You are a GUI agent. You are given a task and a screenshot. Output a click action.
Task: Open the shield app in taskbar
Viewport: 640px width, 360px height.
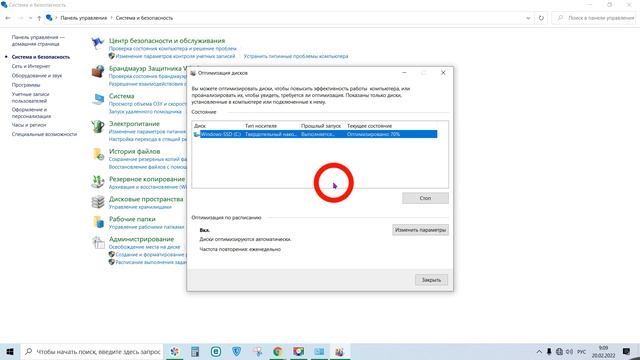[236, 351]
